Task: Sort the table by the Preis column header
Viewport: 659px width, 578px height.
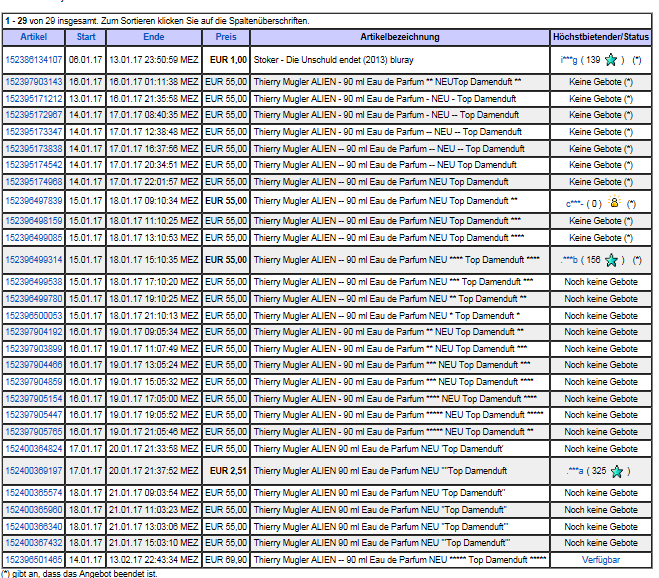Action: coord(226,37)
